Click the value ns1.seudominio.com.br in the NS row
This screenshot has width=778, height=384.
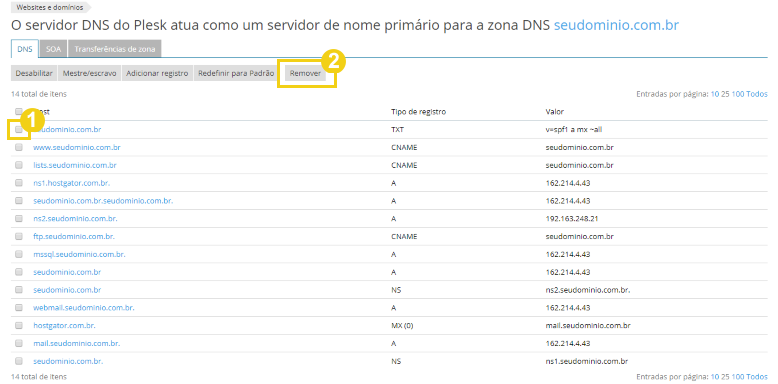click(587, 361)
